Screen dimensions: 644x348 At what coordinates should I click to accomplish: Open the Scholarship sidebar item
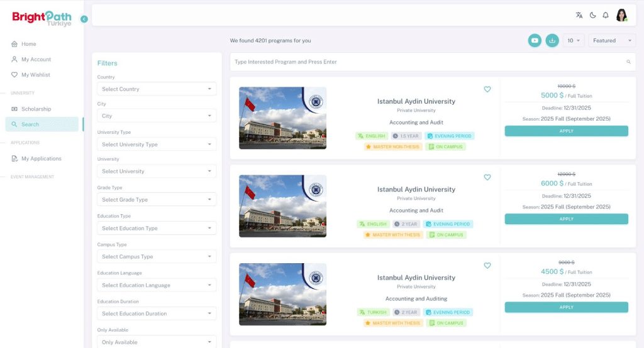point(36,109)
